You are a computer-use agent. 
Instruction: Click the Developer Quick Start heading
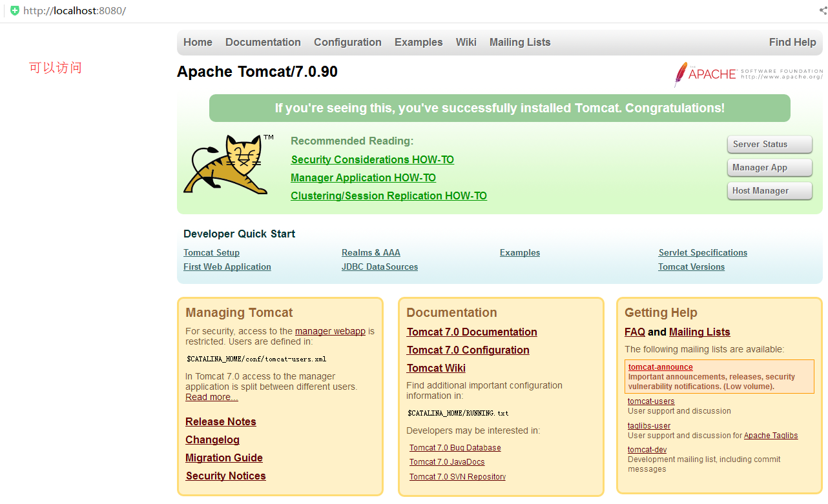240,234
